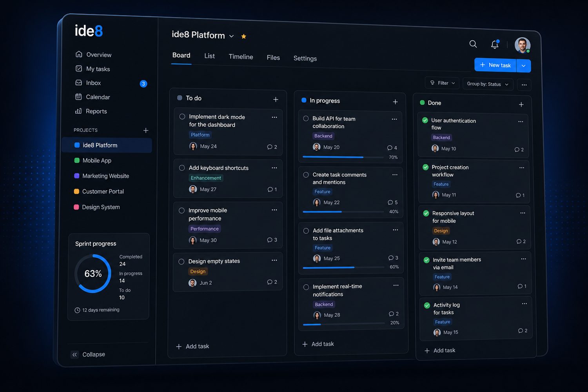Open more options on Add file attachments card
Image resolution: width=588 pixels, height=392 pixels.
pos(396,230)
